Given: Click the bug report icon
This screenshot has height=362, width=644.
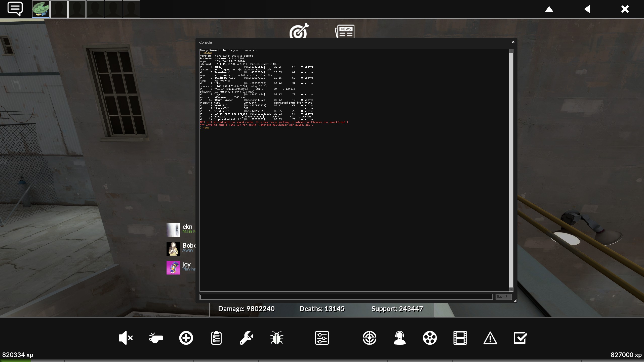Looking at the screenshot, I should 276,338.
